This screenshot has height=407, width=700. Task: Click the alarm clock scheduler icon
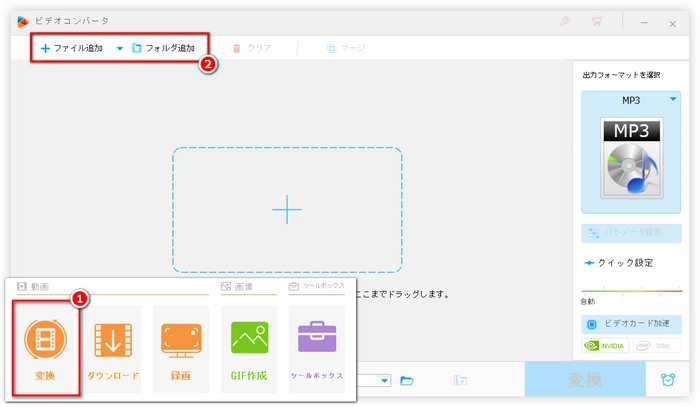click(x=667, y=380)
